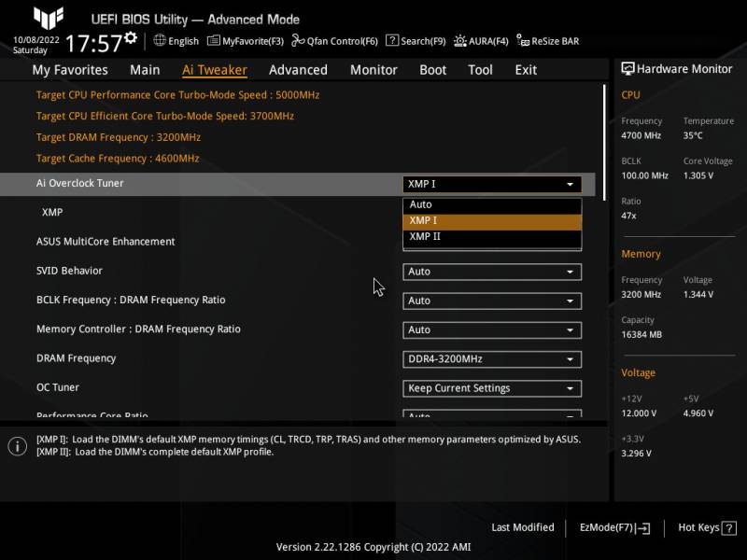Switch to the Boot tab
Image resolution: width=747 pixels, height=560 pixels.
pyautogui.click(x=432, y=70)
